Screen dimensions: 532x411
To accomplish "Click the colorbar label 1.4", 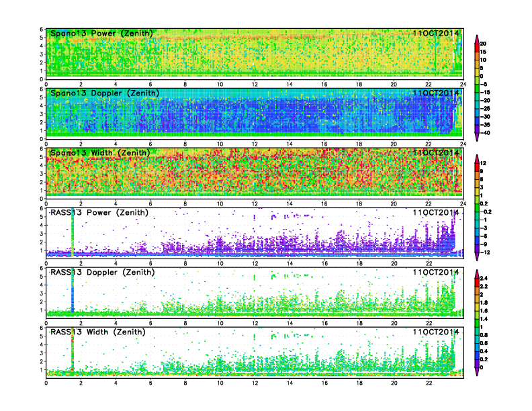I will 484,319.
